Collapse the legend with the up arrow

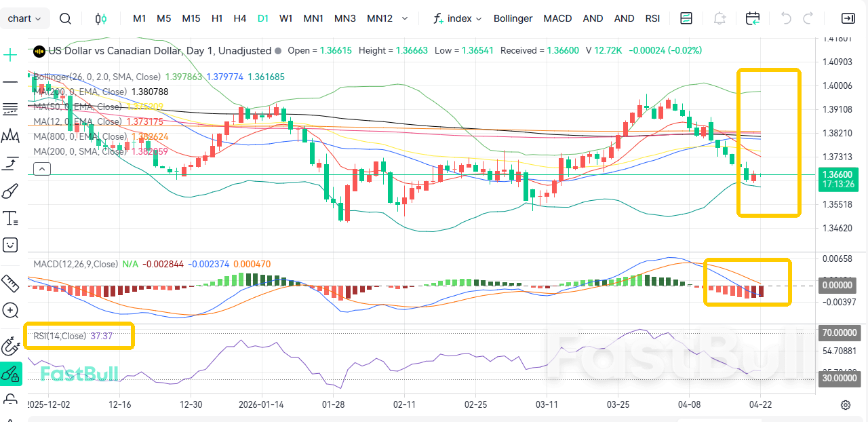pyautogui.click(x=41, y=168)
